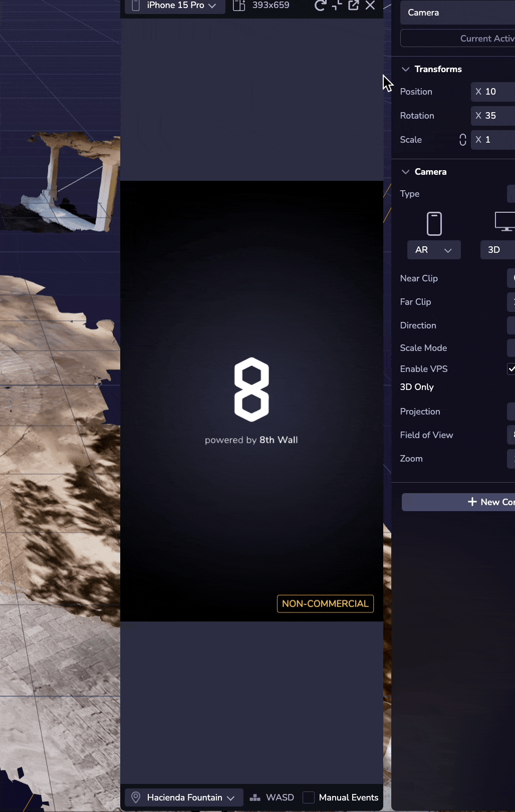Click the Camera entity name field
This screenshot has width=515, height=812.
pyautogui.click(x=457, y=13)
